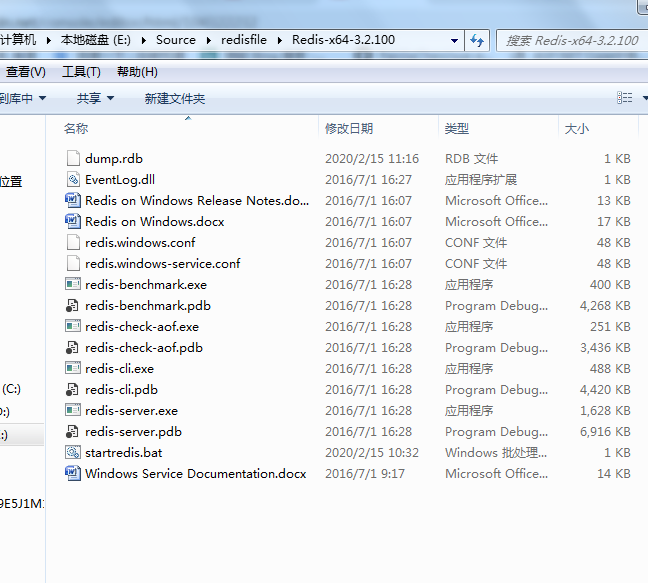Click the dump.rdb file icon

pyautogui.click(x=73, y=158)
